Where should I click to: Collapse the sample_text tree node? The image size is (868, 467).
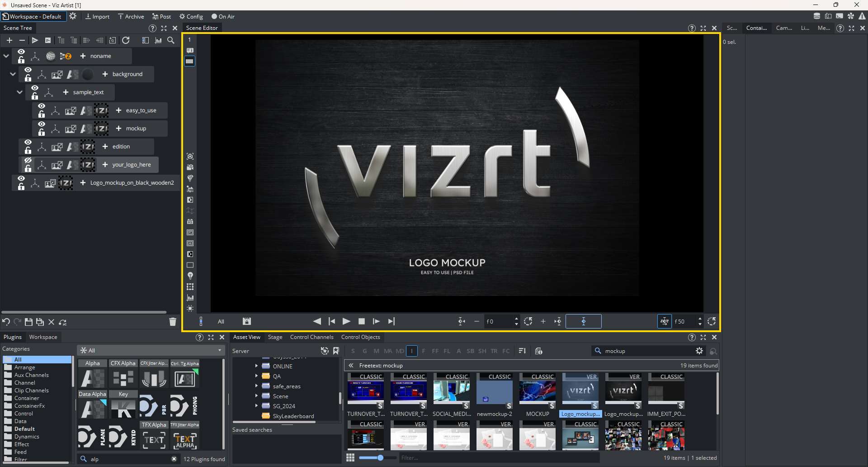click(19, 92)
